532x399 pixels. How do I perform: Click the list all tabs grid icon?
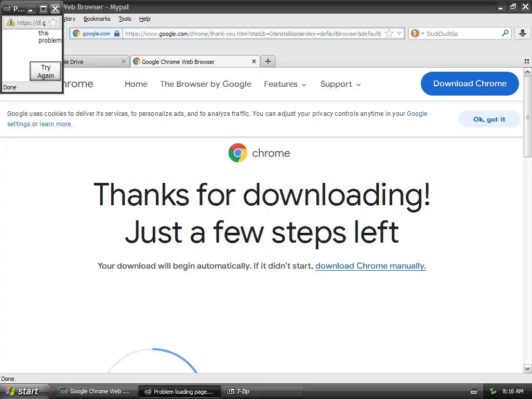coord(527,61)
